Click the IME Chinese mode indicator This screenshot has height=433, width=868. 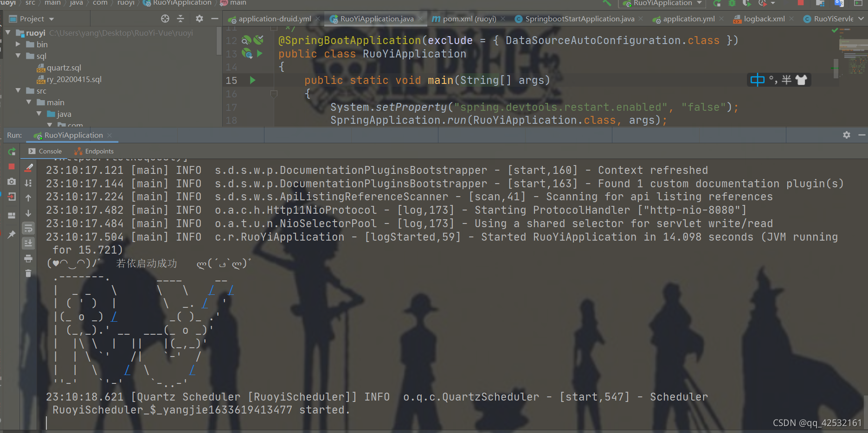tap(758, 80)
